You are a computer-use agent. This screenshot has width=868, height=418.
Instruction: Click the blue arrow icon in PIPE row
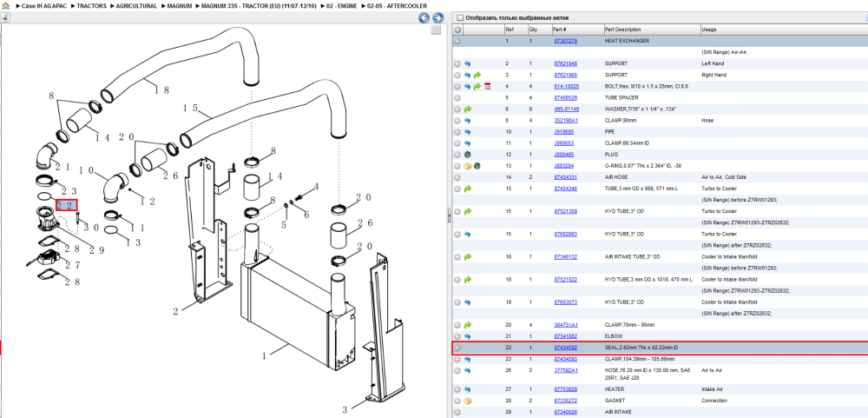coord(467,132)
